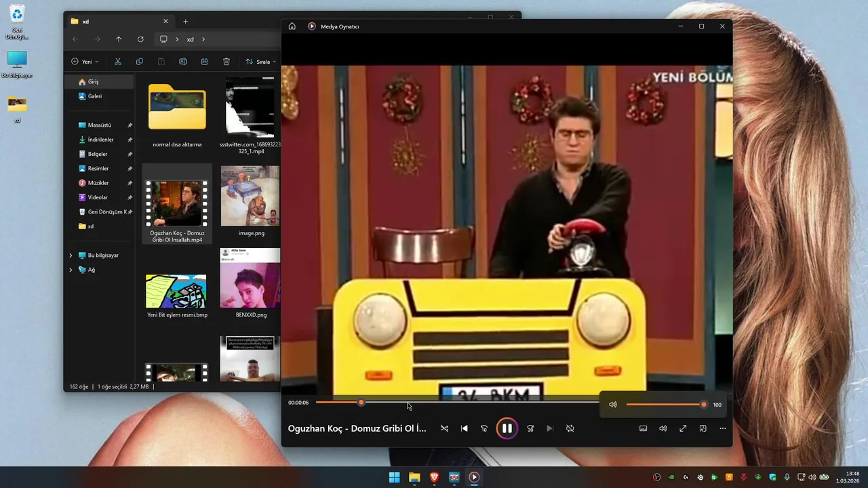Click the PC monitor icon in address bar
The width and height of the screenshot is (868, 488).
[x=163, y=39]
